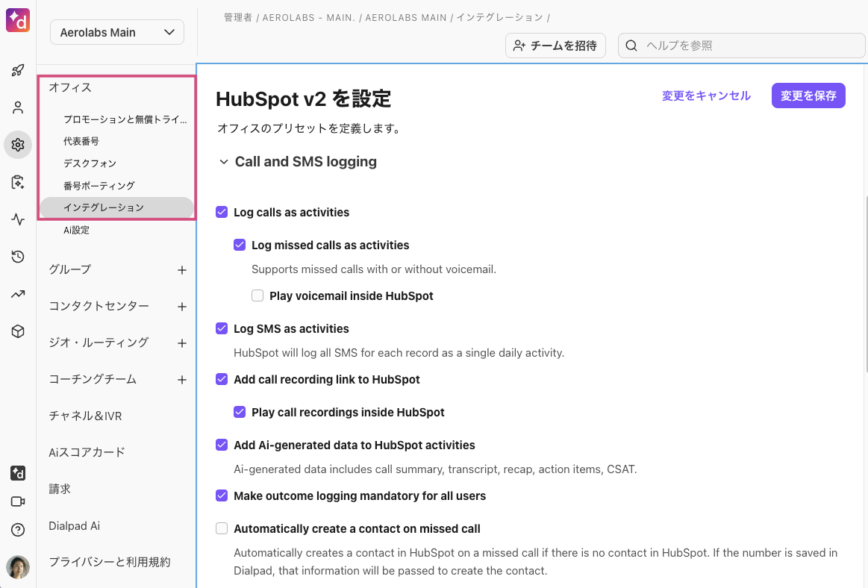The image size is (868, 588).
Task: Open the help question mark icon
Action: 18,530
